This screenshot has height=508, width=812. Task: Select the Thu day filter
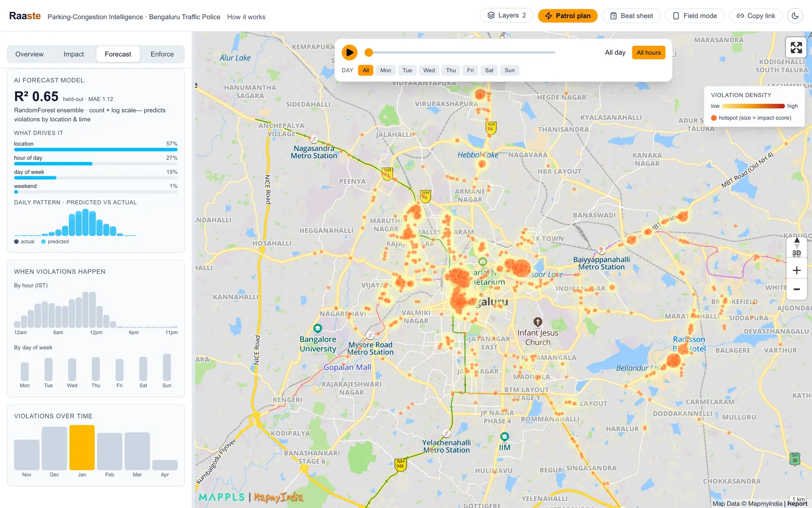pyautogui.click(x=451, y=70)
